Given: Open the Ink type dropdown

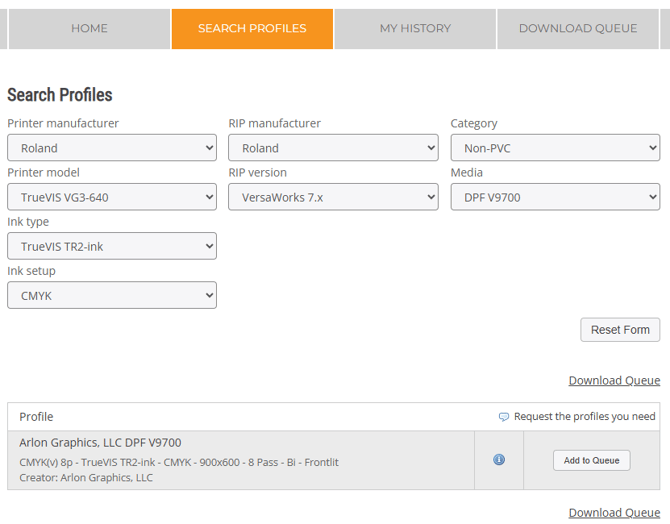Looking at the screenshot, I should pyautogui.click(x=112, y=246).
